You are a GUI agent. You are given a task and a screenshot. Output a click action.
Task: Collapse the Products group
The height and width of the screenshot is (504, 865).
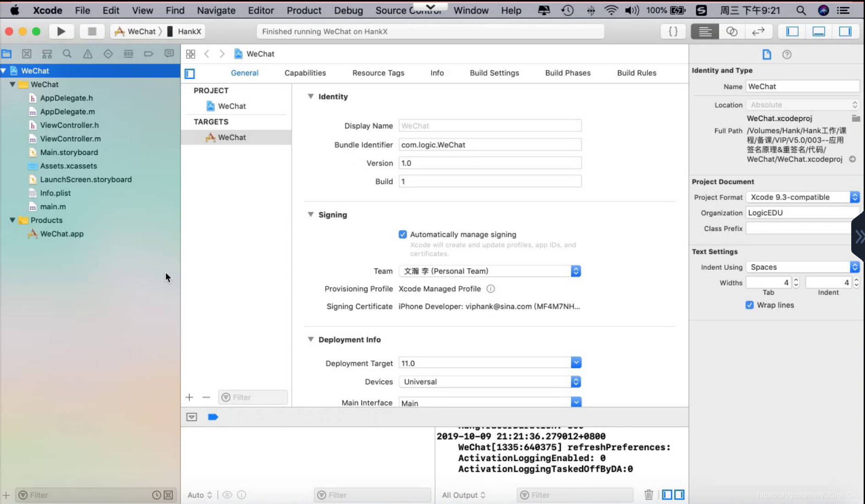pyautogui.click(x=12, y=220)
